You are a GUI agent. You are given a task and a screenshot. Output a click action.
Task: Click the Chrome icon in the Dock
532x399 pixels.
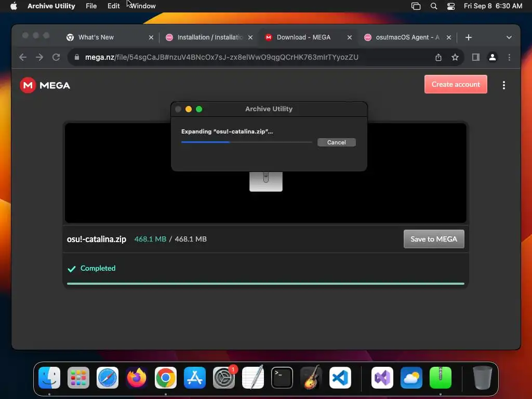[166, 378]
